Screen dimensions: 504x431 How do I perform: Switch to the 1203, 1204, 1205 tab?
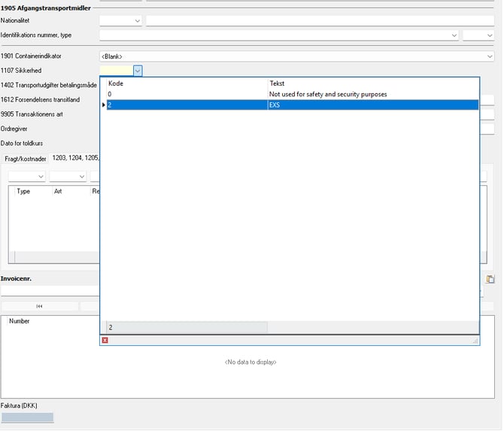[75, 159]
